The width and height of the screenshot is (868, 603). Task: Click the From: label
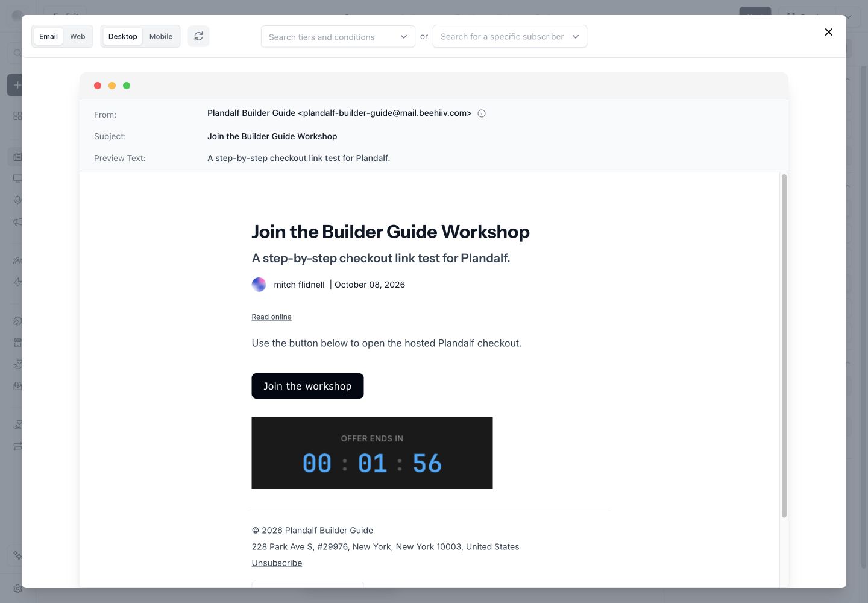coord(105,115)
